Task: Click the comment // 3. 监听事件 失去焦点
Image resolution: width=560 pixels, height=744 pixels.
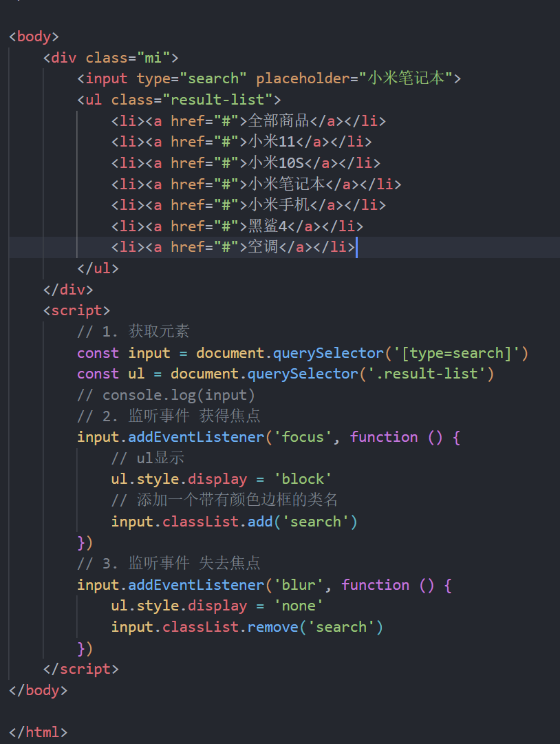Action: pyautogui.click(x=169, y=563)
